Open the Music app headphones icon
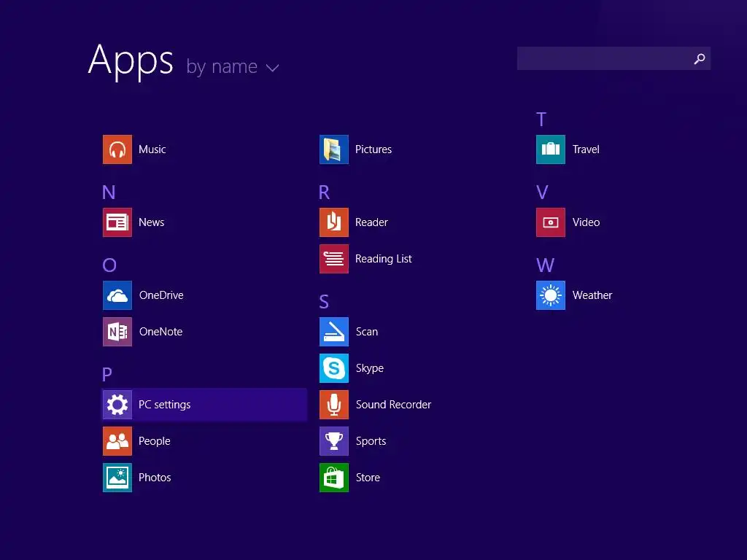Image resolution: width=747 pixels, height=560 pixels. tap(117, 149)
